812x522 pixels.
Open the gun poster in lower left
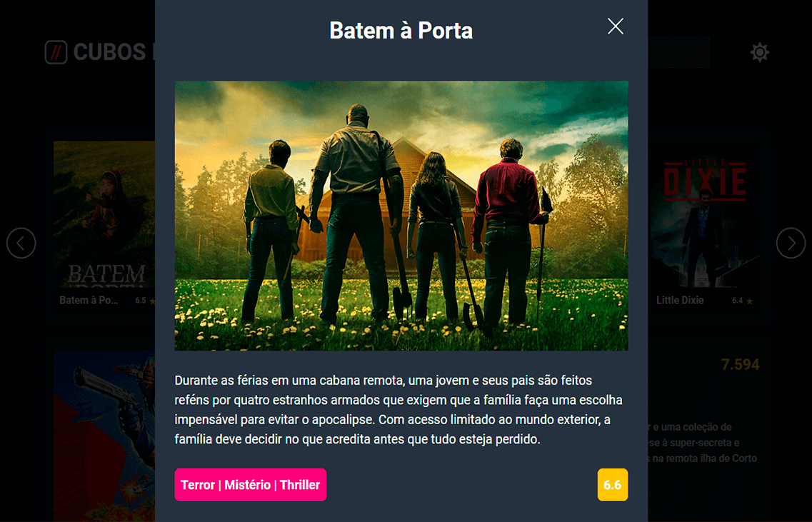tap(104, 436)
